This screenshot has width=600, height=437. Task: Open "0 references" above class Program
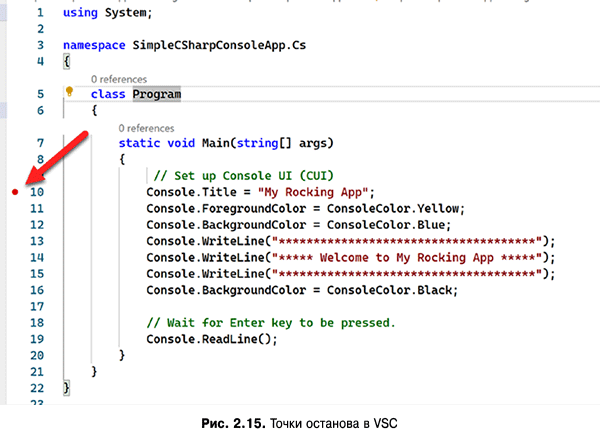(x=118, y=79)
